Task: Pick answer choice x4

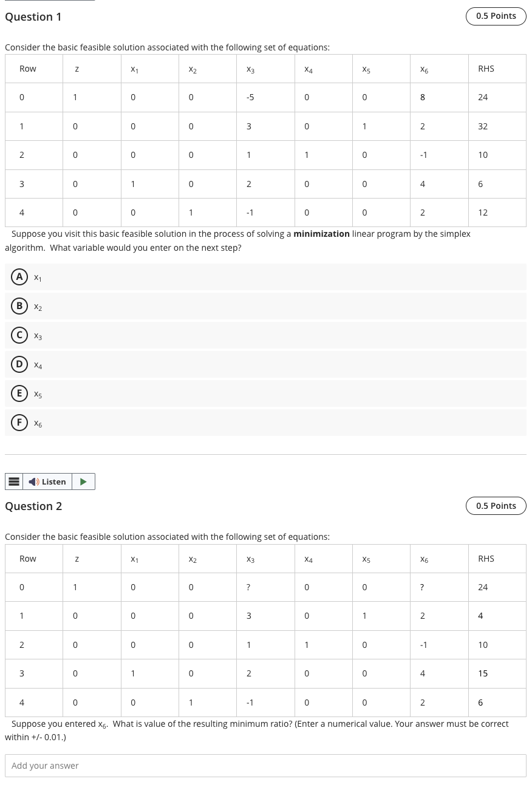Action: click(37, 364)
